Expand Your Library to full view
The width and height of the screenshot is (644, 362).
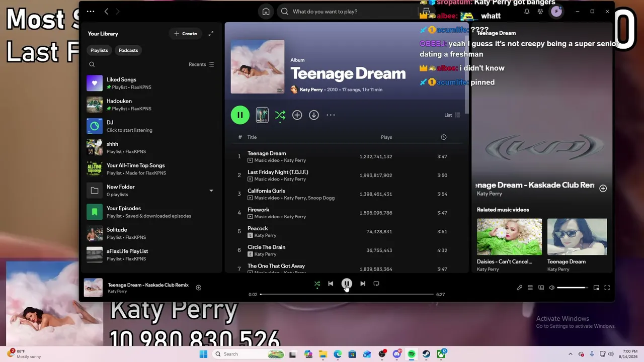(x=211, y=34)
